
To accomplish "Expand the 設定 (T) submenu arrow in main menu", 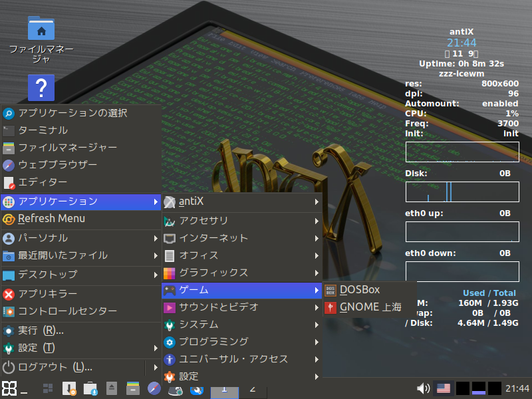I will pyautogui.click(x=156, y=348).
